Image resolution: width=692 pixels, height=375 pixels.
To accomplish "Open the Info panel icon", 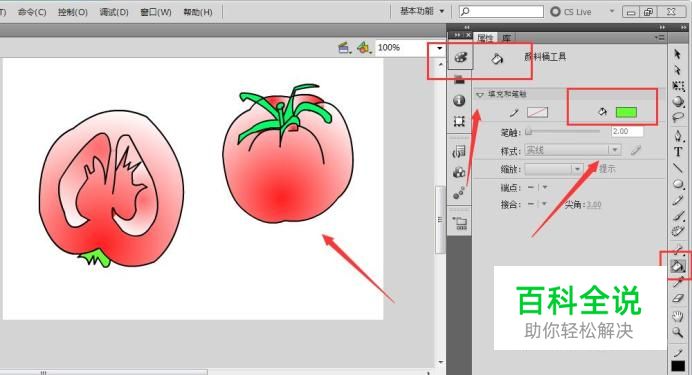I will point(459,101).
